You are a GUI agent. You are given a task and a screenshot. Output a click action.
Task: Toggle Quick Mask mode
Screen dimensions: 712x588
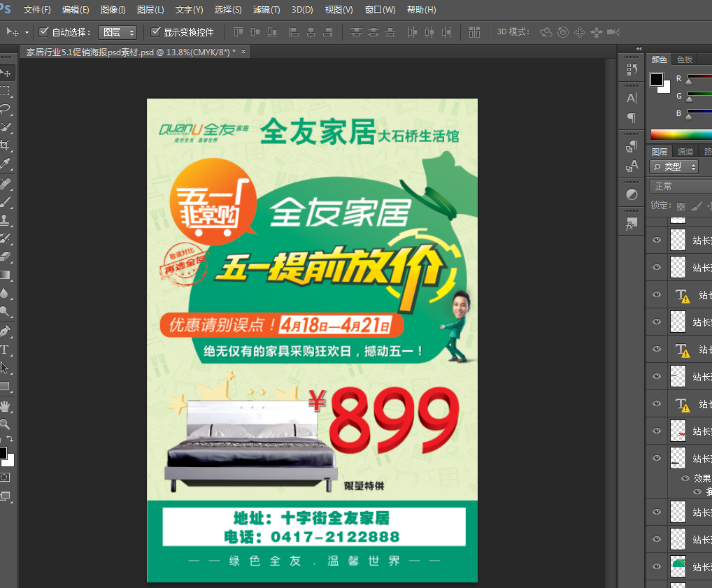pyautogui.click(x=4, y=478)
